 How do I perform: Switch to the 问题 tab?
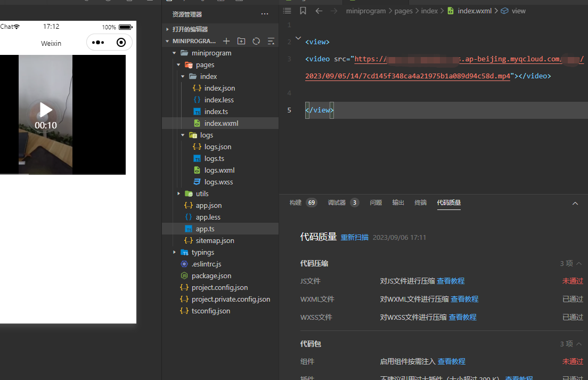(375, 203)
